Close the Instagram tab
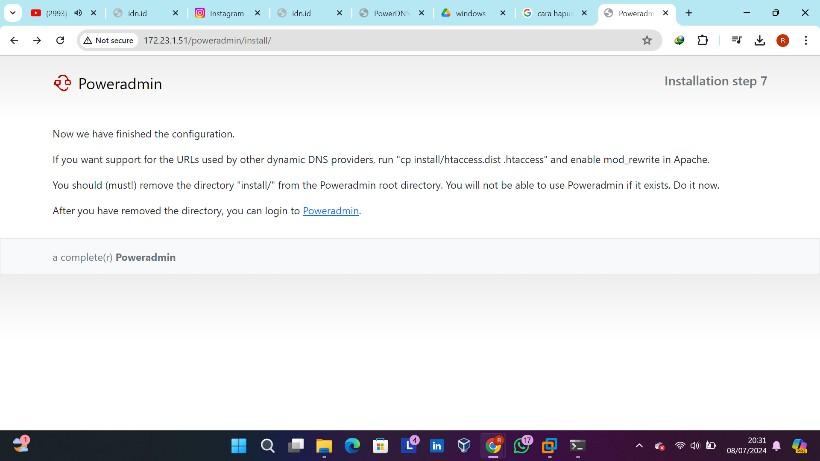This screenshot has width=820, height=461. pyautogui.click(x=257, y=13)
